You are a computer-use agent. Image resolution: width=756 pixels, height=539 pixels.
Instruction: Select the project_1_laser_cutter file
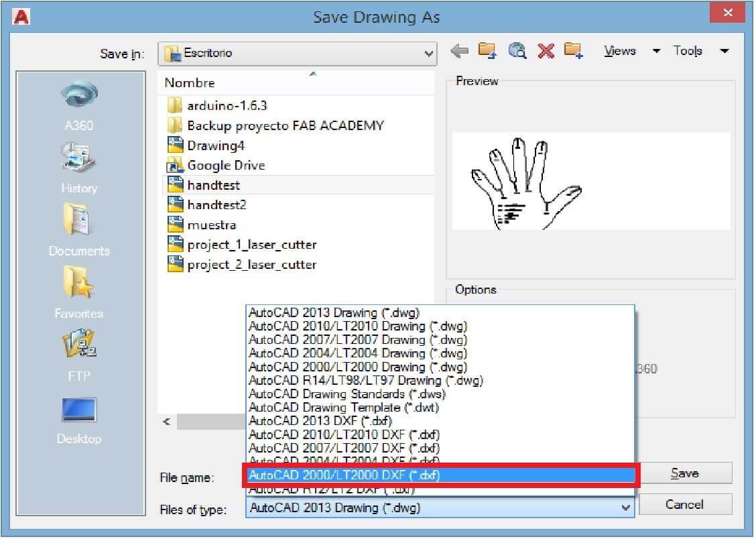pyautogui.click(x=241, y=245)
